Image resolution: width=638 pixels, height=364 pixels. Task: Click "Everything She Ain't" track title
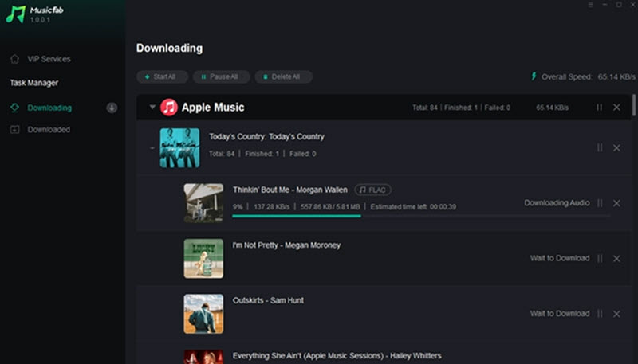(x=337, y=356)
